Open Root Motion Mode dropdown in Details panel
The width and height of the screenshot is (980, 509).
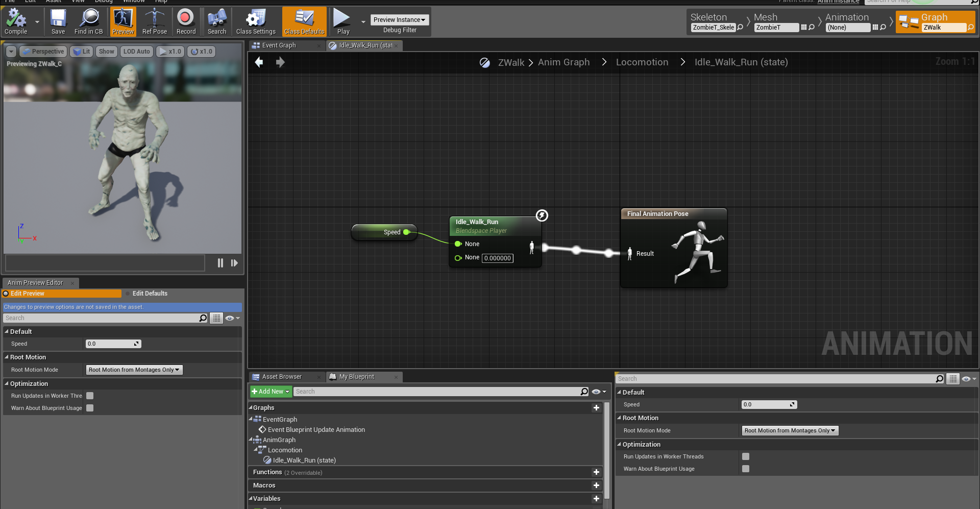[x=790, y=430]
